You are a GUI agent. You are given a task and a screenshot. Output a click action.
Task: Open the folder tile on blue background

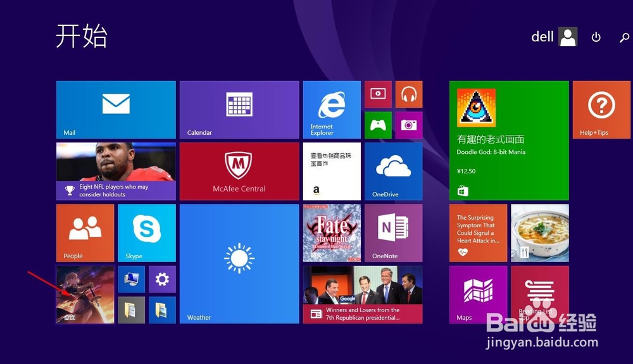coord(162,310)
